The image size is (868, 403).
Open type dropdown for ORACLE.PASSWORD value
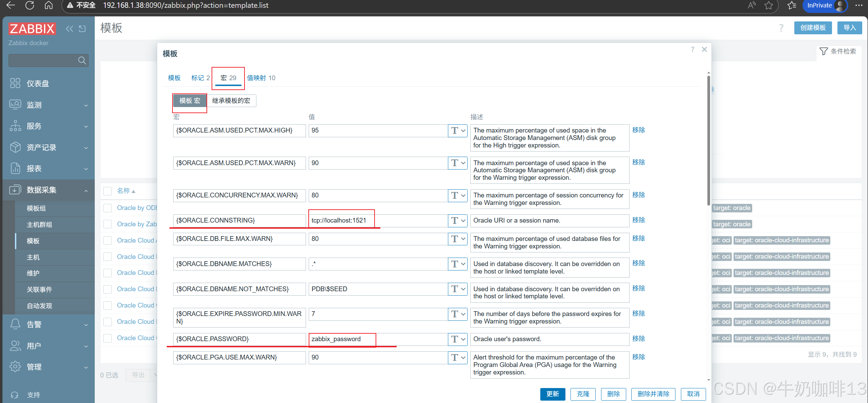(457, 339)
